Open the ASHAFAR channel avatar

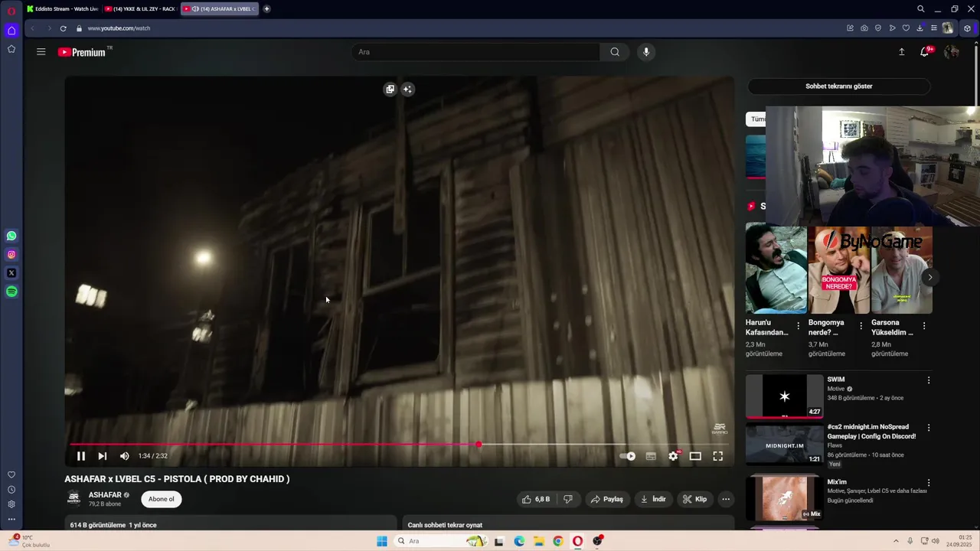pyautogui.click(x=73, y=498)
